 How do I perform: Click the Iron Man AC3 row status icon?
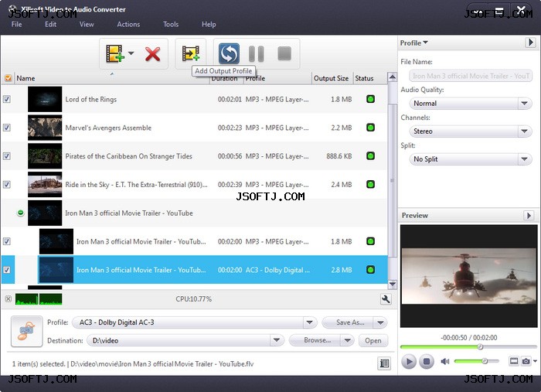(x=370, y=270)
